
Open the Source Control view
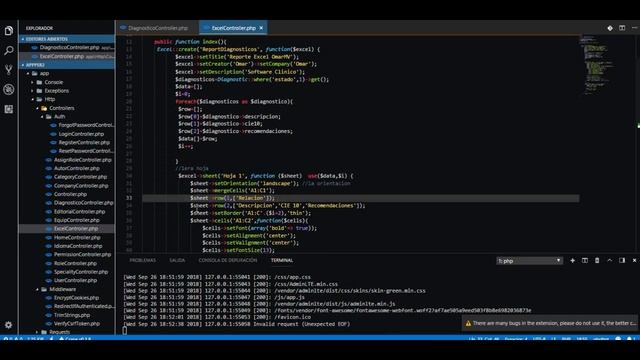click(x=9, y=70)
